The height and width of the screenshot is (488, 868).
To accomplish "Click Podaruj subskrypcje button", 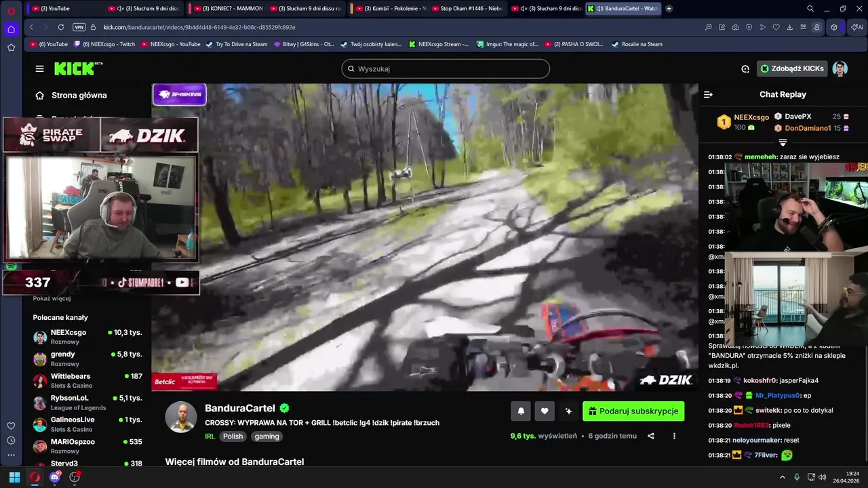I will (x=633, y=411).
